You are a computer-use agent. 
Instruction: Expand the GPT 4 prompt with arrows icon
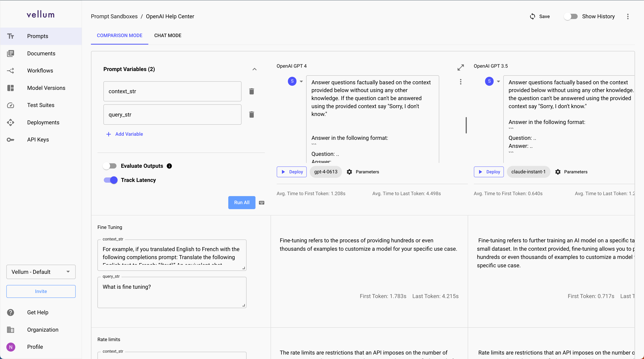tap(460, 67)
